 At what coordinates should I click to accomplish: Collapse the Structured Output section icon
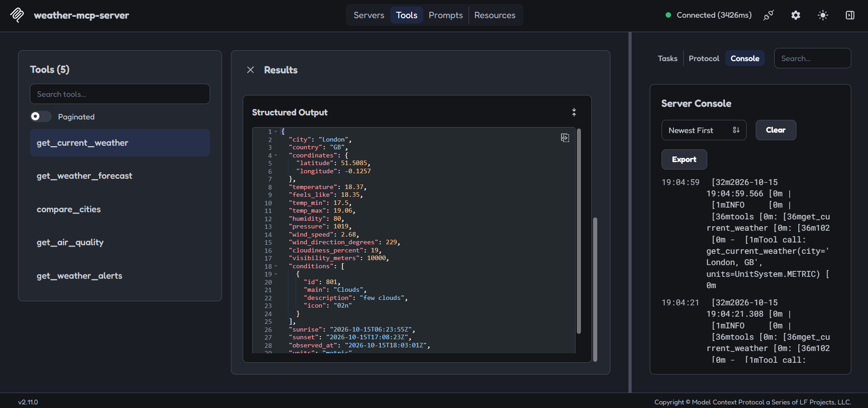point(574,112)
